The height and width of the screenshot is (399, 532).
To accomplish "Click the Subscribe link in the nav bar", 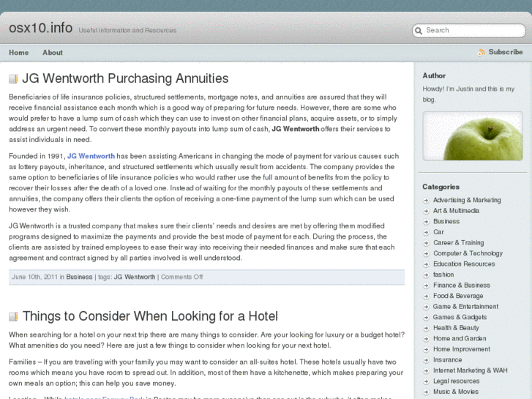I will click(506, 52).
